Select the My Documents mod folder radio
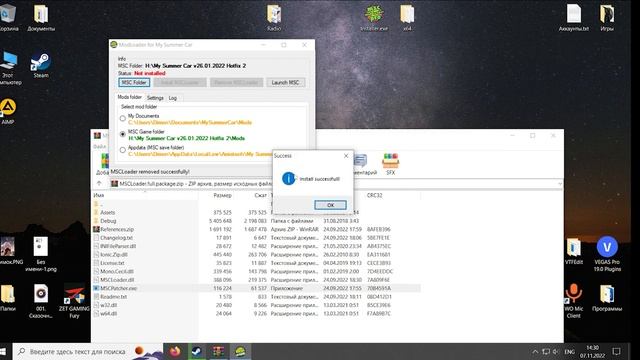Viewport: 640px width, 360px height. pos(122,118)
